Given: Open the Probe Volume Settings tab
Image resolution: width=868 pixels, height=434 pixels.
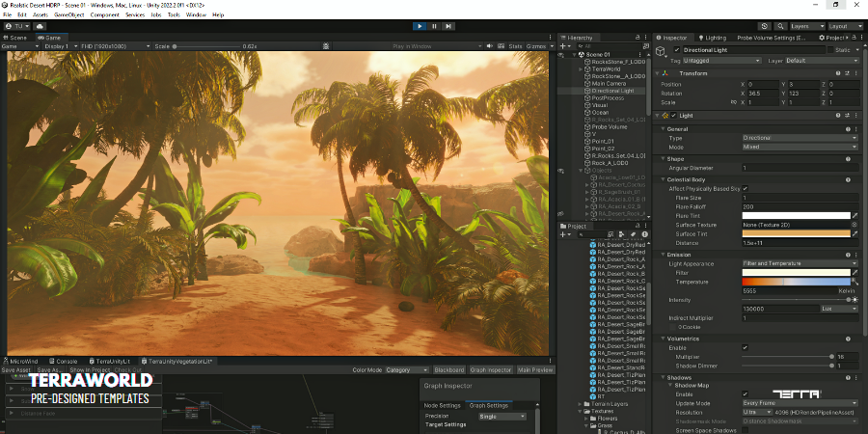Looking at the screenshot, I should [x=772, y=38].
